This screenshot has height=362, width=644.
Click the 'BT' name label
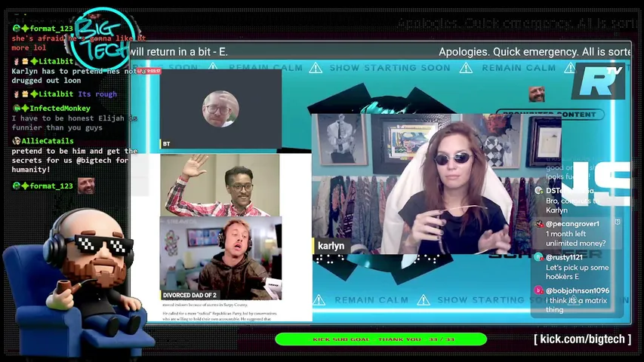tap(166, 143)
